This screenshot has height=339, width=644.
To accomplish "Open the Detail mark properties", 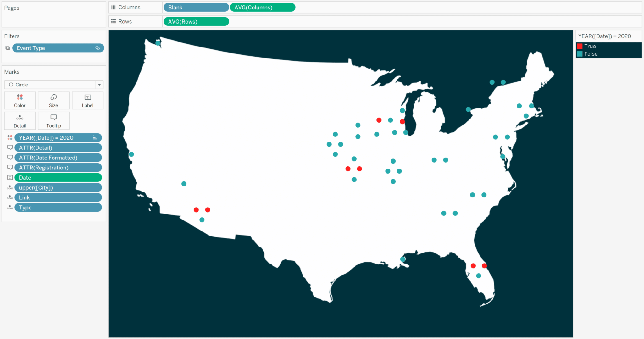I will coord(19,120).
